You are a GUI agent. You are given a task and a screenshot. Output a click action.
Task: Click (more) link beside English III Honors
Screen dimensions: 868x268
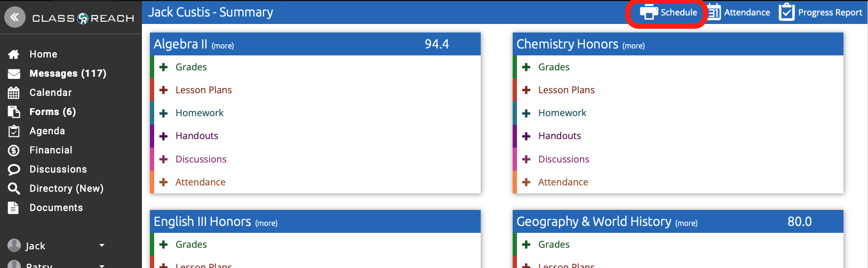[266, 223]
